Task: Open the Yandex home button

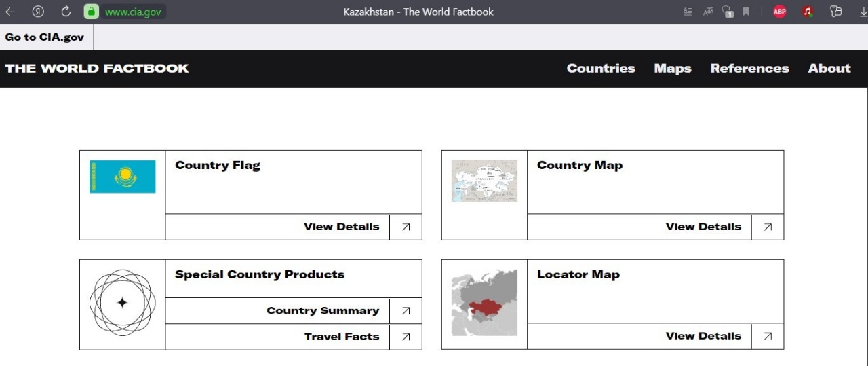Action: (x=38, y=12)
